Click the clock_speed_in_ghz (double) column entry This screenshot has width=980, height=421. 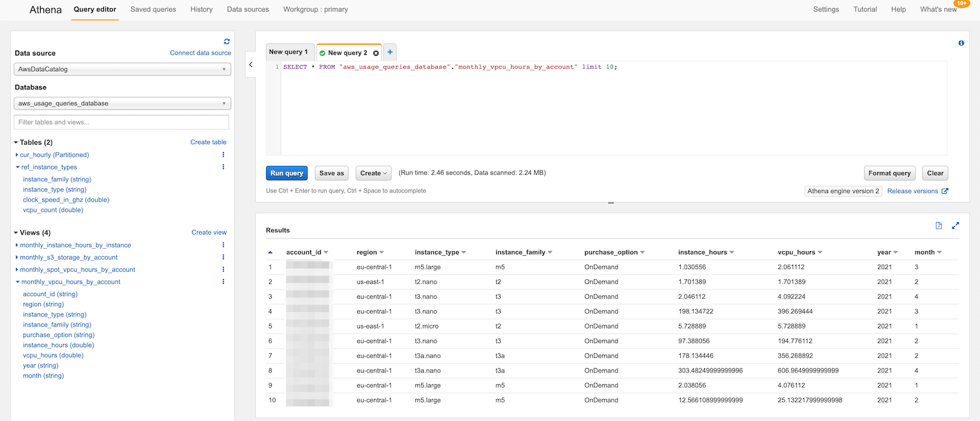click(x=66, y=200)
